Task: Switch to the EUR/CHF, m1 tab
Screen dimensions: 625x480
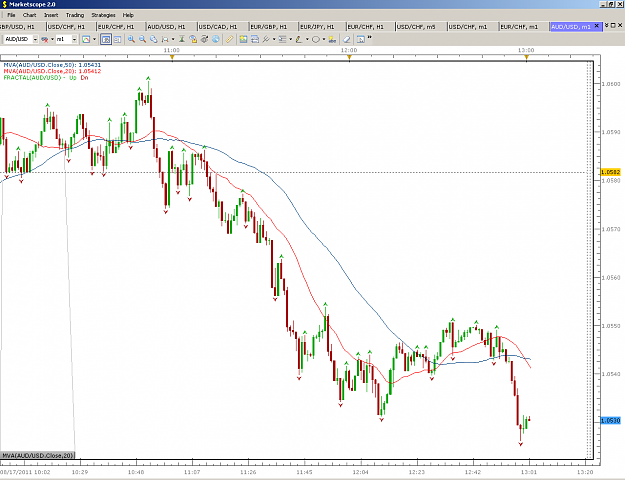Action: pos(523,27)
